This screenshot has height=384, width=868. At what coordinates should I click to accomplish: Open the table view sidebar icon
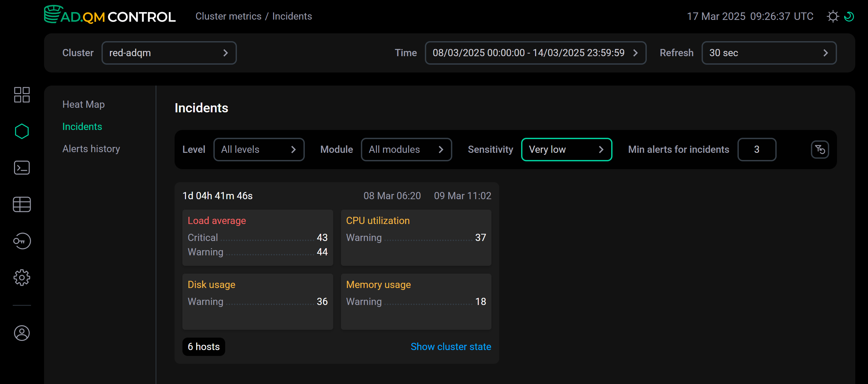coord(22,204)
